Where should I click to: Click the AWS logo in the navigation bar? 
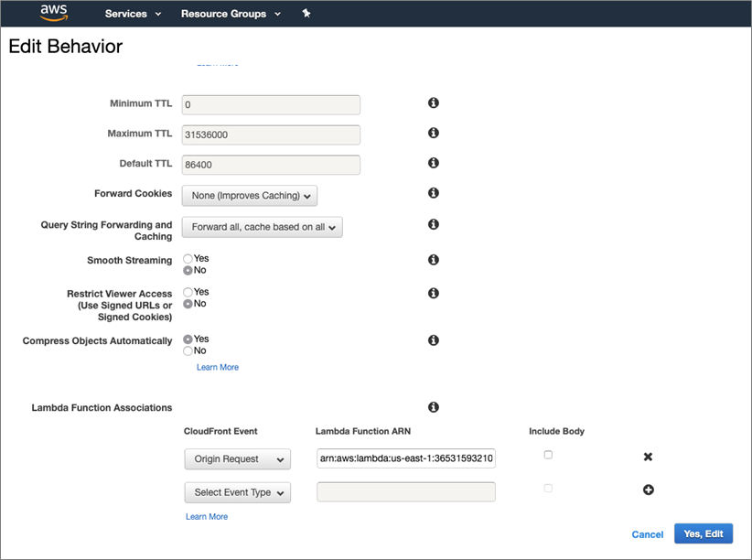[52, 13]
